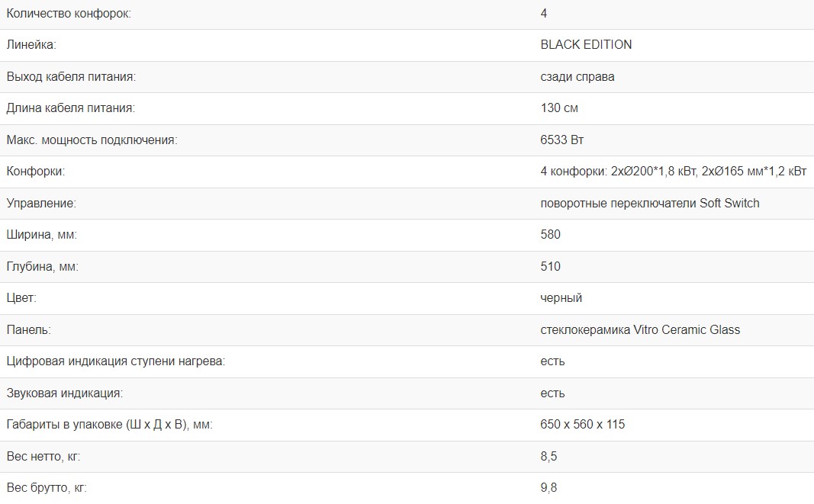814x504 pixels.
Task: Click the "Звуковая индикация:" row label
Action: (x=65, y=393)
